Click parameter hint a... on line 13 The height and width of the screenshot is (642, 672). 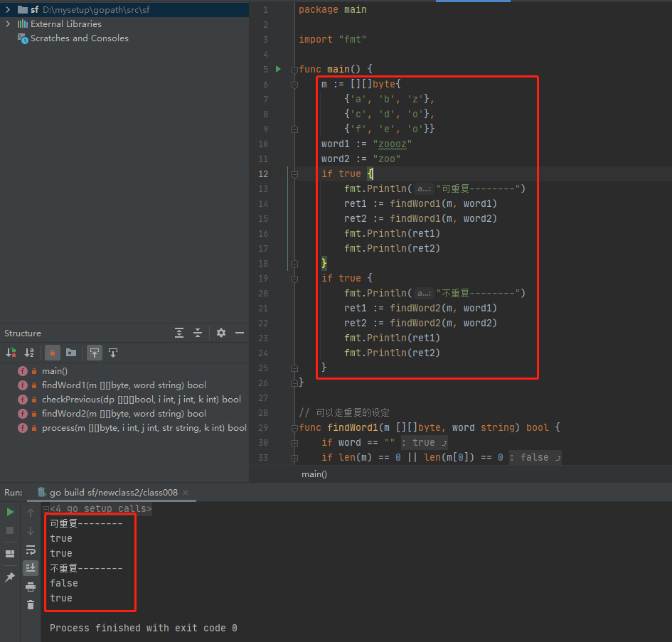(x=424, y=188)
